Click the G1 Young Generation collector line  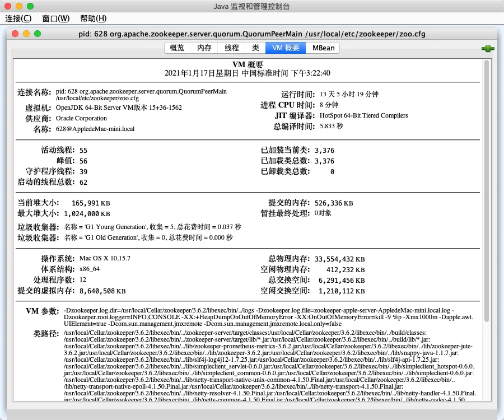coord(153,227)
